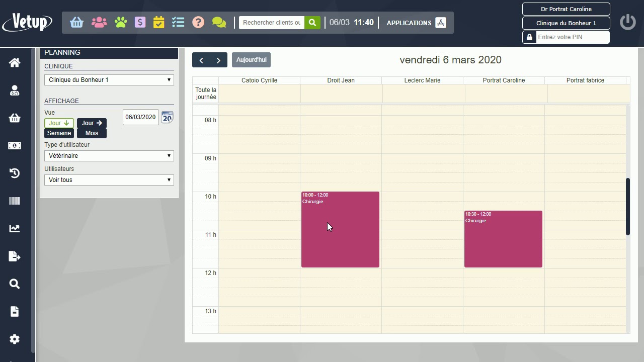Viewport: 644px width, 362px height.
Task: Open the Clinique dropdown list
Action: pos(109,79)
